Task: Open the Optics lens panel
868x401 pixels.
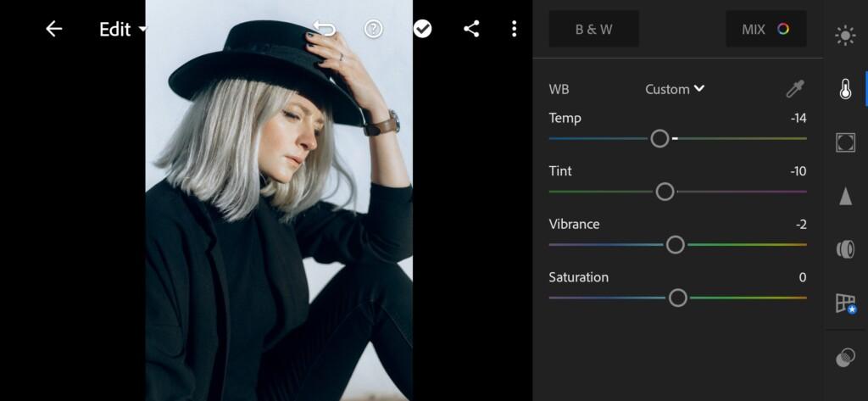Action: pyautogui.click(x=845, y=249)
